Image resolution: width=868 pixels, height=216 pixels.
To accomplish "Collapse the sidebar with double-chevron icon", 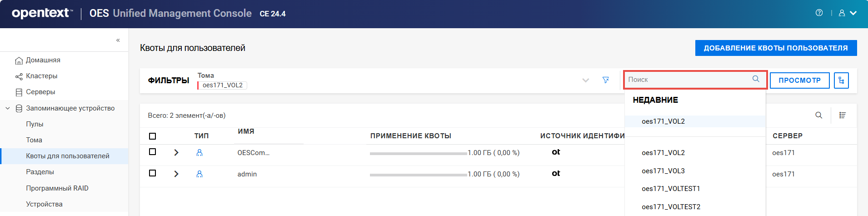I will pyautogui.click(x=118, y=40).
